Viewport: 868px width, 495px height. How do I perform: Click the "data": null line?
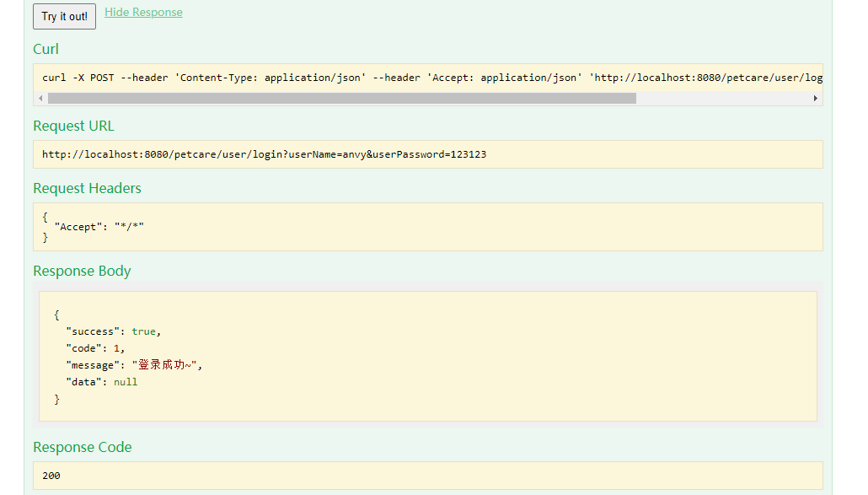pyautogui.click(x=102, y=382)
